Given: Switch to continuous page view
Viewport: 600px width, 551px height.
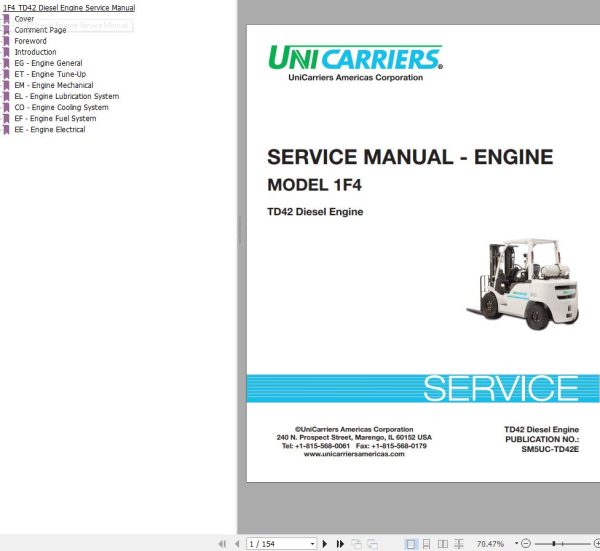Looking at the screenshot, I should click(x=426, y=544).
